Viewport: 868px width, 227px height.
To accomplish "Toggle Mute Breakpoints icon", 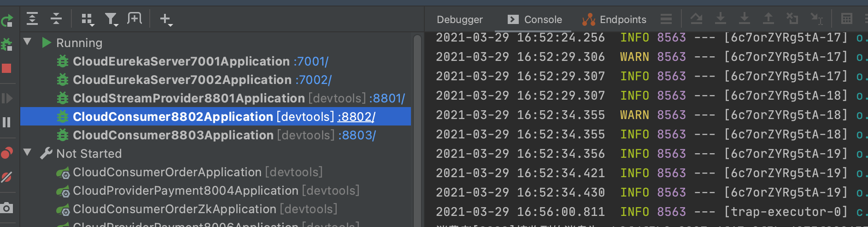I will 6,177.
